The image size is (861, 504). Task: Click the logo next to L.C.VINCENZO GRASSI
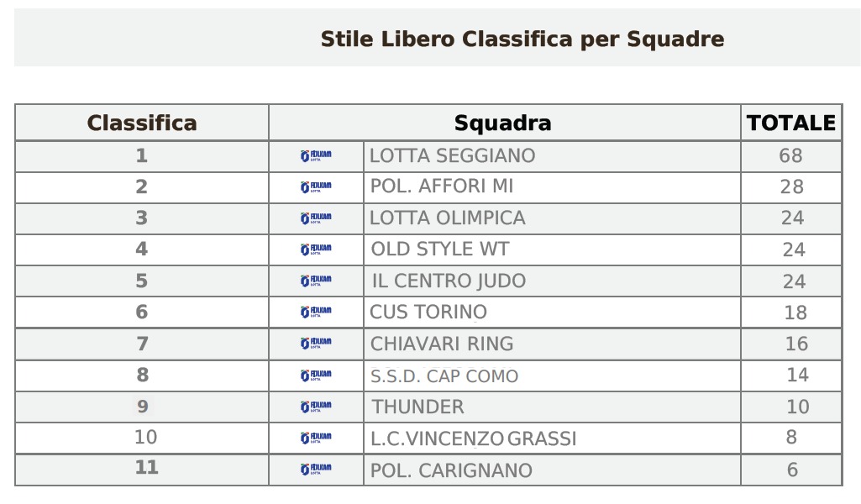click(316, 438)
